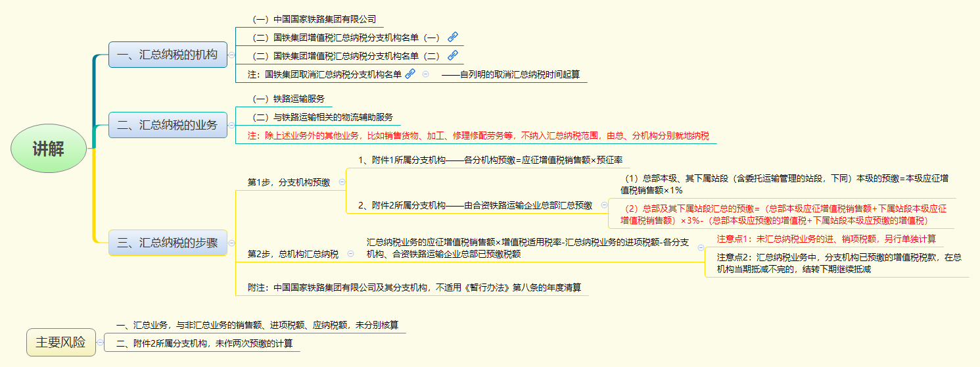Collapse subtopics of 附件2所属分支机构 预缴 node
The image size is (980, 367).
tap(603, 205)
